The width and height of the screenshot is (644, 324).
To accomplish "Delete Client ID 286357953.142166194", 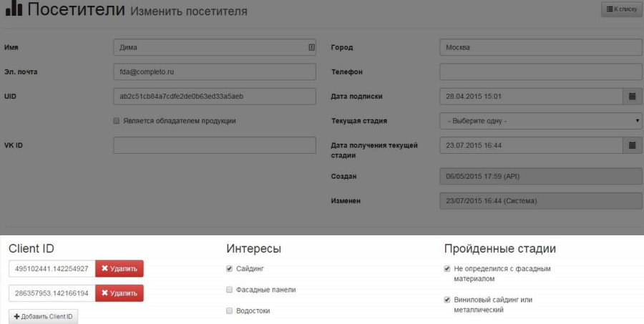I will 119,293.
